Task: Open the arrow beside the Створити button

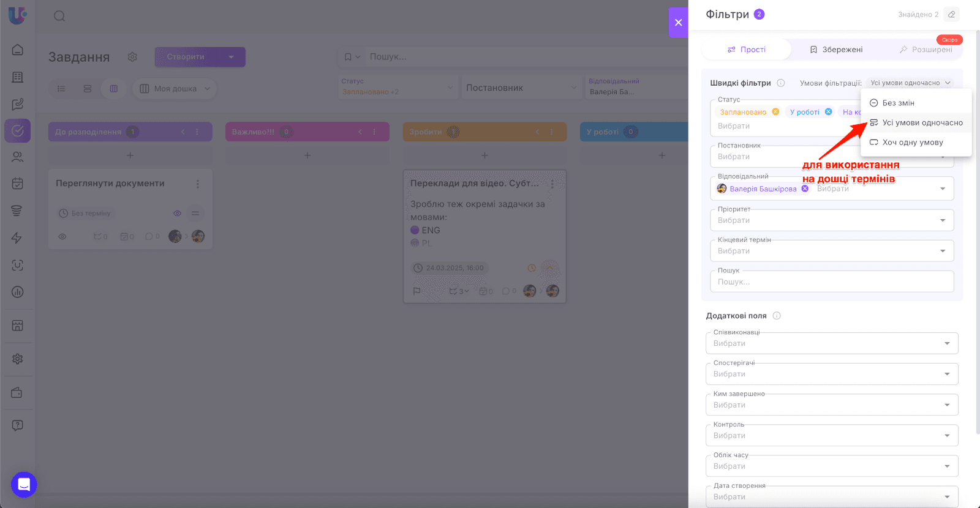Action: (232, 57)
